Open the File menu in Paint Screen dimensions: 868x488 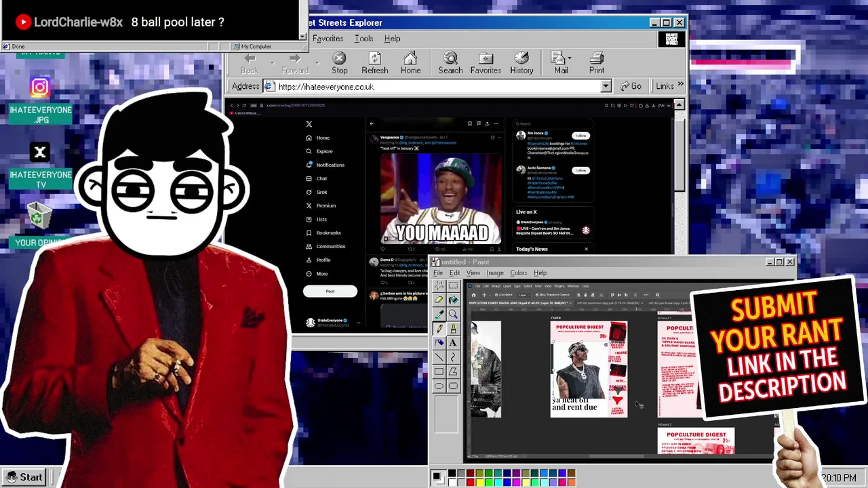click(x=438, y=273)
